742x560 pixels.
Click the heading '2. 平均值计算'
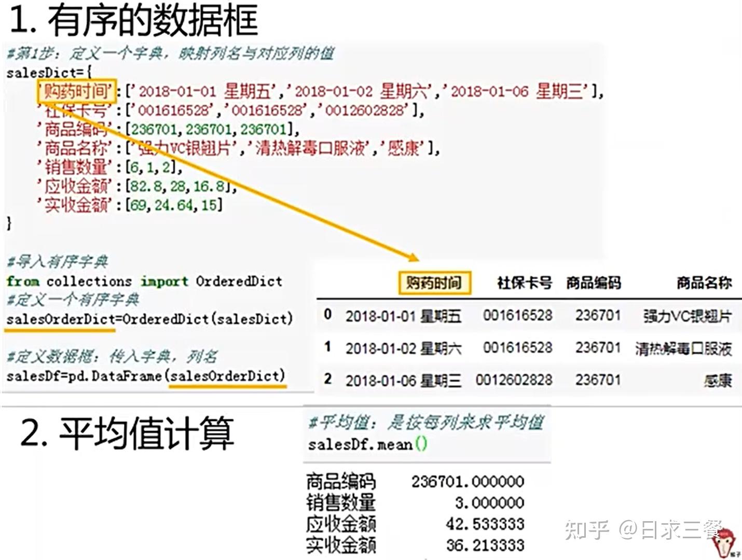coord(128,433)
